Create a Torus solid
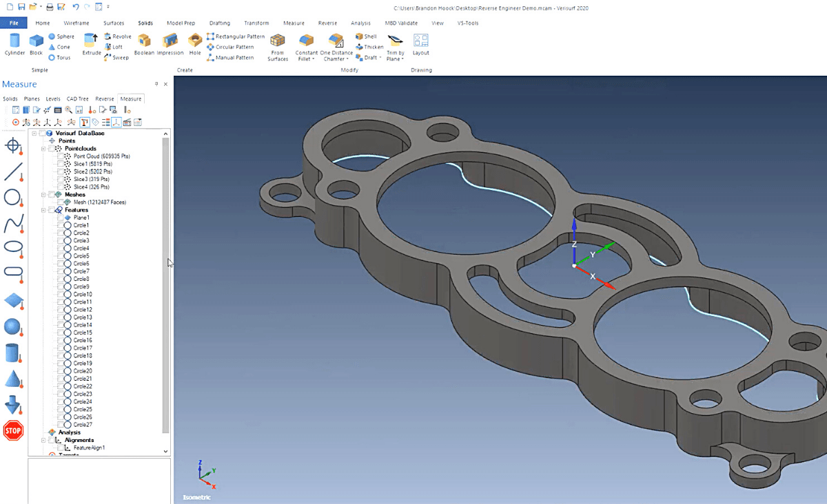This screenshot has height=504, width=827. pos(60,58)
